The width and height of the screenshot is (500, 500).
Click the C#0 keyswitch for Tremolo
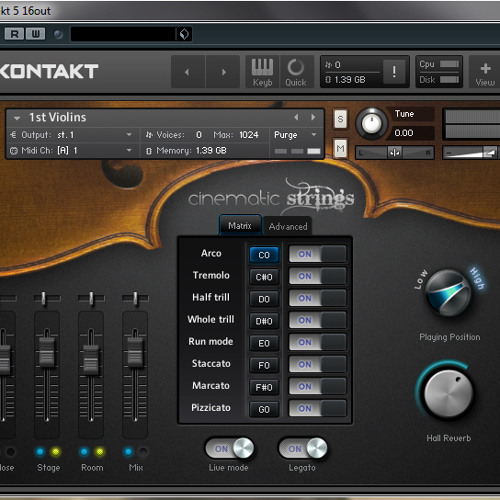pos(264,277)
